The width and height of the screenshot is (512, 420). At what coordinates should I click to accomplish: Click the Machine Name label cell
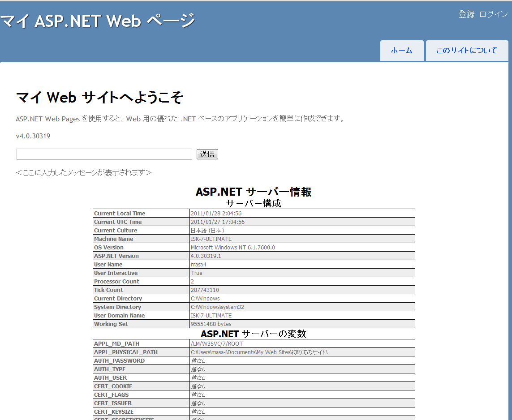pos(142,239)
